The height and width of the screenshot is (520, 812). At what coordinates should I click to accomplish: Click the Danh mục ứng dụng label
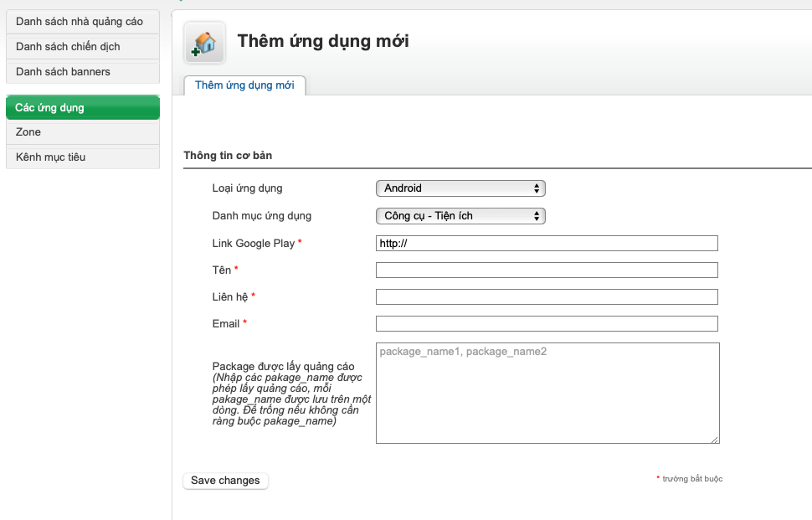261,216
